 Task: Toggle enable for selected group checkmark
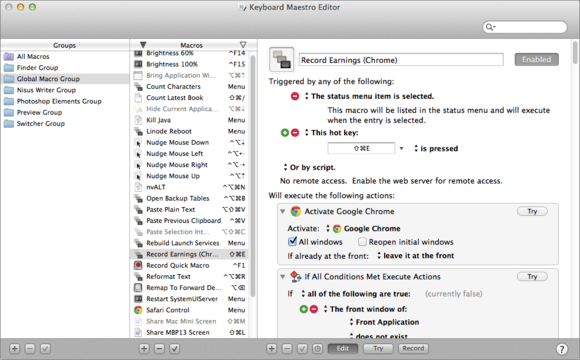45,349
